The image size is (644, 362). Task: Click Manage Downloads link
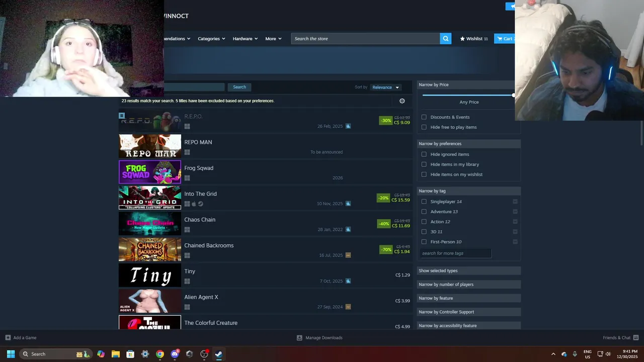[324, 337]
